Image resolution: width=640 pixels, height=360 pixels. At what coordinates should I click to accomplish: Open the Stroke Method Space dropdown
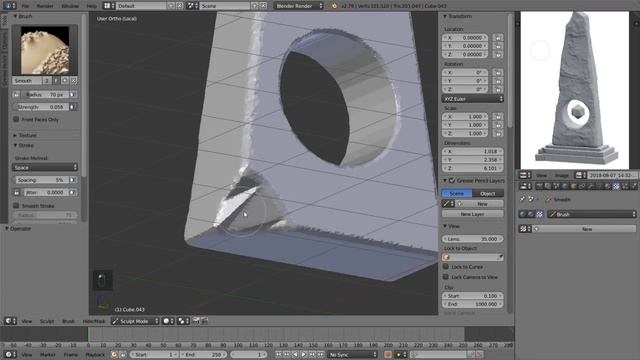coord(45,167)
